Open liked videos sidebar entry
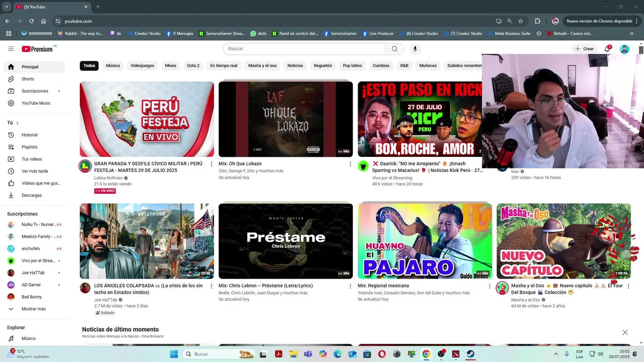Screen dimensions: 644x362 tap(34, 183)
